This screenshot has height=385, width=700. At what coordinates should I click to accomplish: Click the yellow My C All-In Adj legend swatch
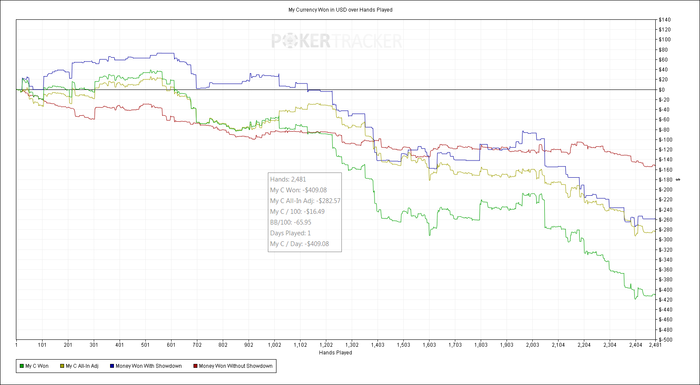[x=62, y=366]
